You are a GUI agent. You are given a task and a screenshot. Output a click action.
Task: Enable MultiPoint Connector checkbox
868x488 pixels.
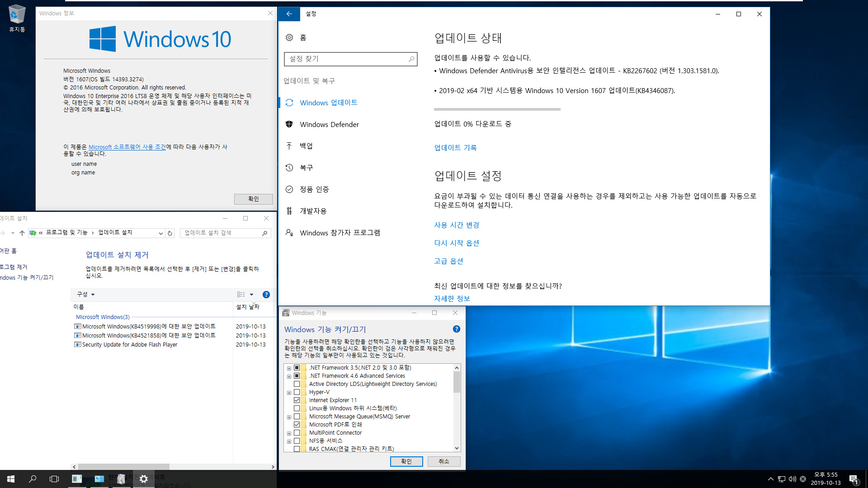(x=297, y=433)
